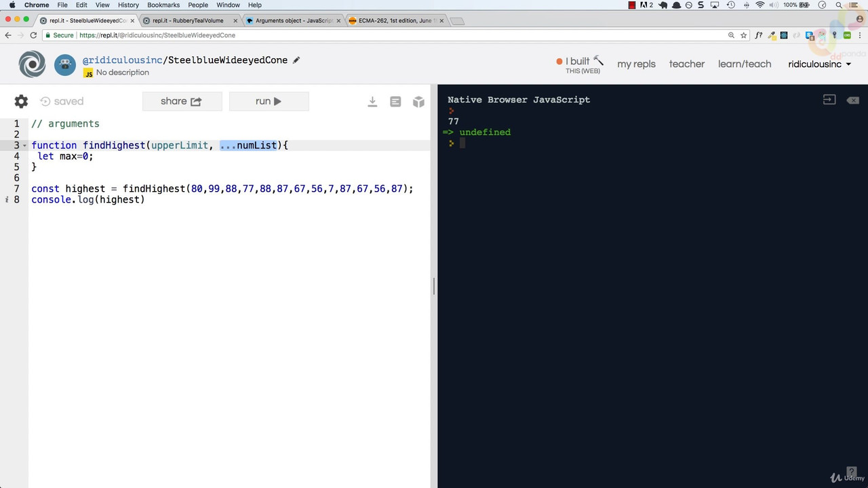868x488 pixels.
Task: Open Chrome View menu
Action: click(102, 5)
